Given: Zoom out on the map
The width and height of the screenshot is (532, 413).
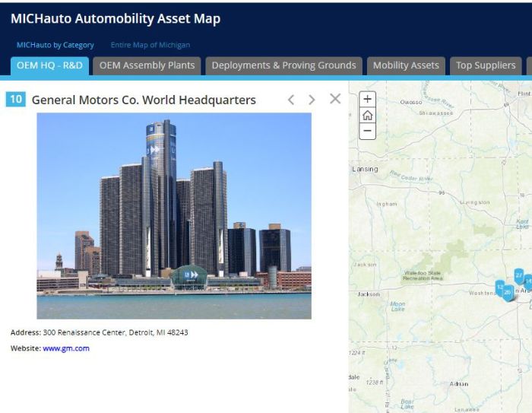Looking at the screenshot, I should coord(367,131).
